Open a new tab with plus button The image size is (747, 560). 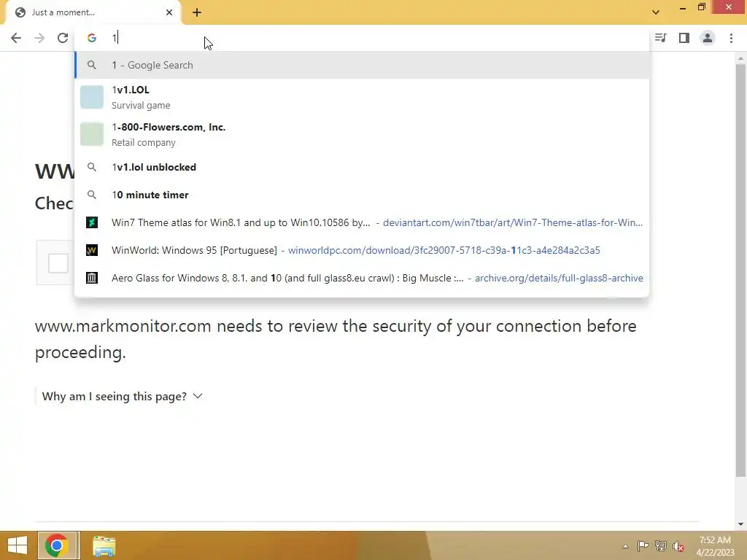coord(197,12)
